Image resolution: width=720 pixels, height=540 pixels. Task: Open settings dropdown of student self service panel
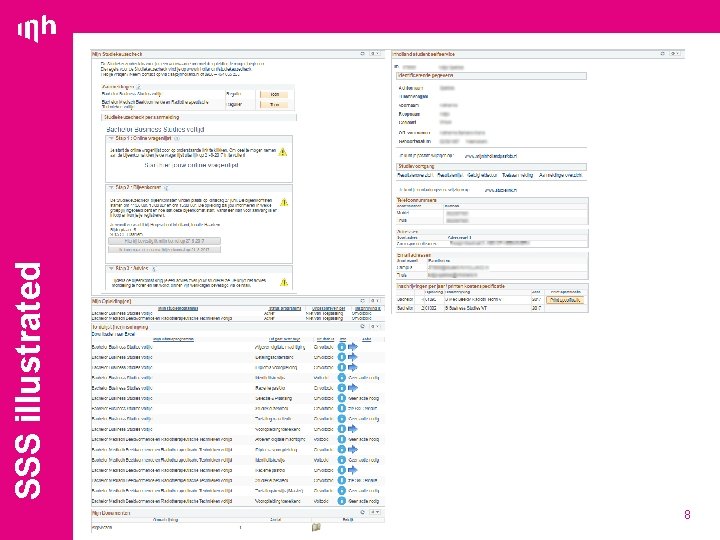coord(675,54)
